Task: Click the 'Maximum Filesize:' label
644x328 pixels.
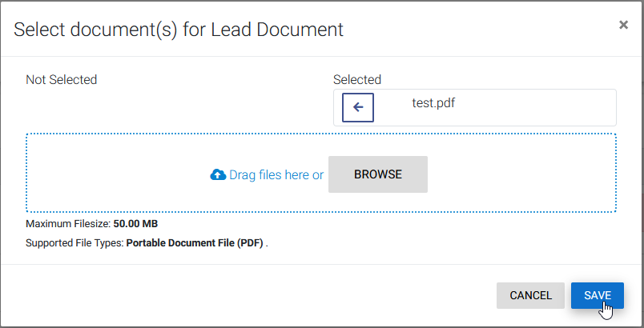Action: [x=68, y=224]
